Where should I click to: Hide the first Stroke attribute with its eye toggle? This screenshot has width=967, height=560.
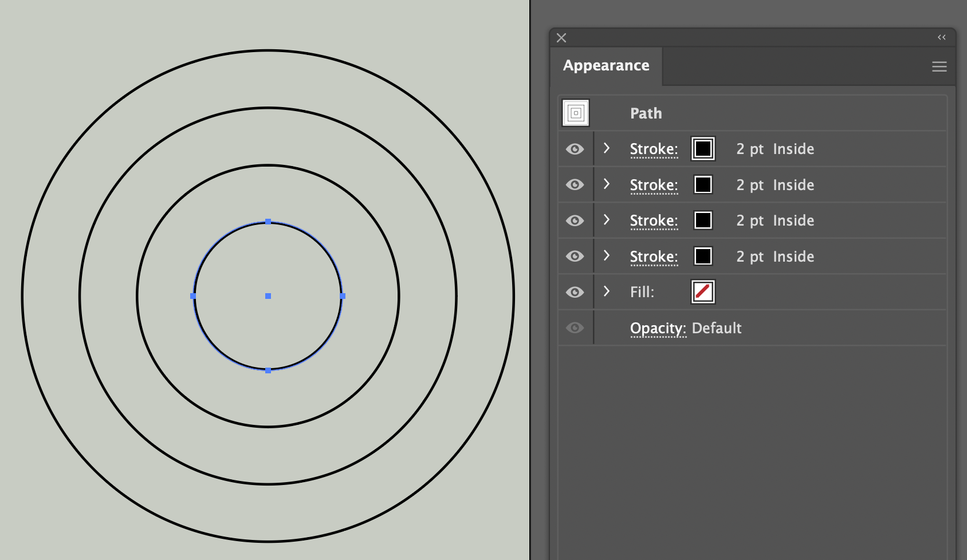point(575,148)
